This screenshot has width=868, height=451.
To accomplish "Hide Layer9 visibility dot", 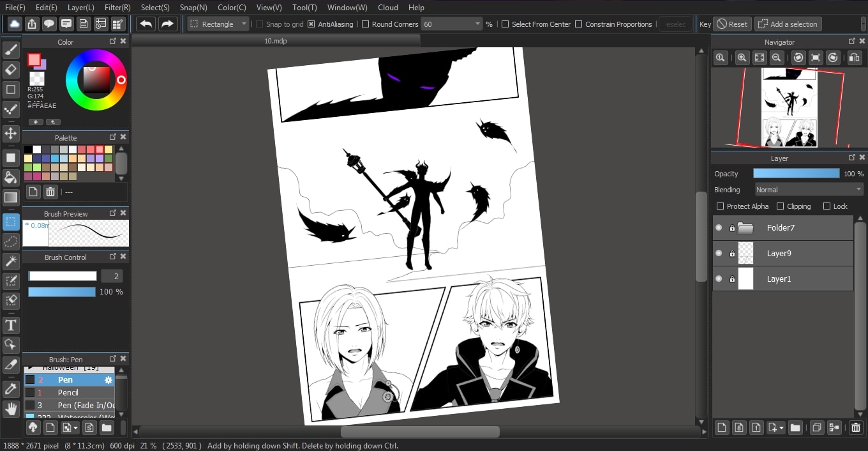I will [x=719, y=253].
